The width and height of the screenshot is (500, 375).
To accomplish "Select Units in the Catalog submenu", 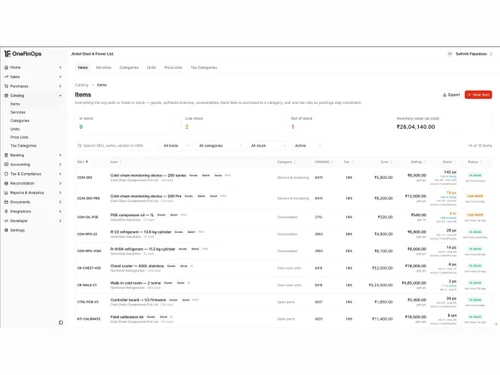I will 15,129.
